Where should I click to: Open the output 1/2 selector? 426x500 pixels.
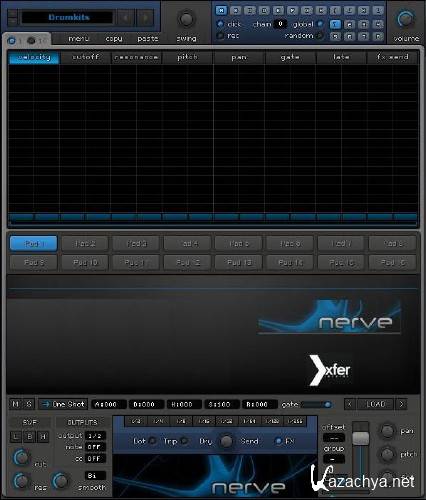pyautogui.click(x=95, y=436)
